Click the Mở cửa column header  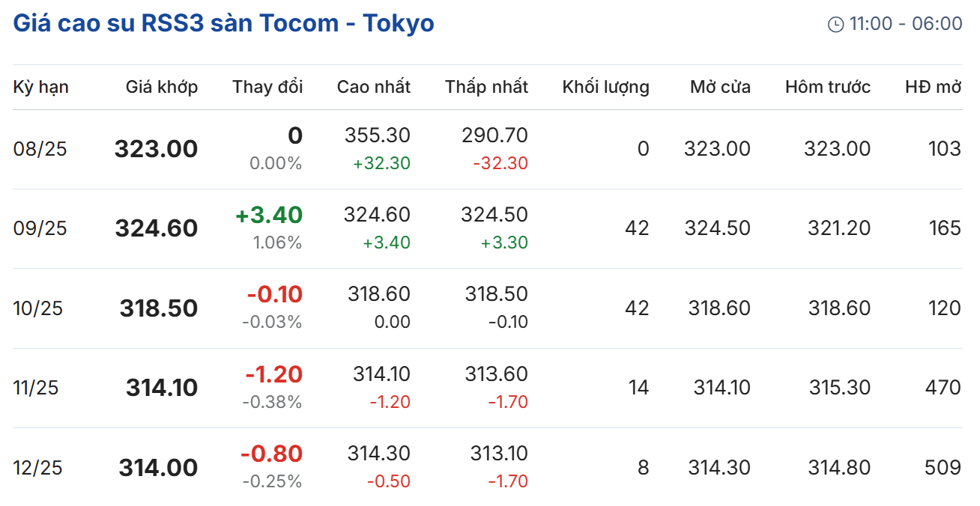[x=720, y=87]
